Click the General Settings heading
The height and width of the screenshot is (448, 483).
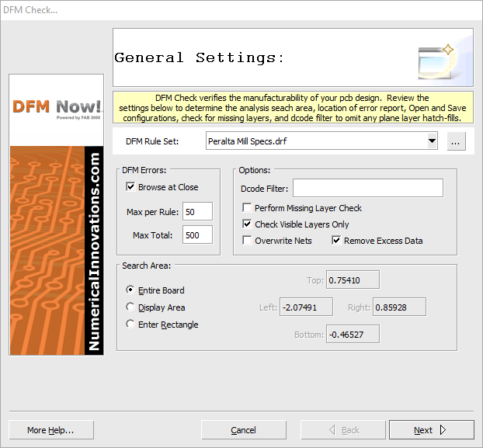coord(200,58)
